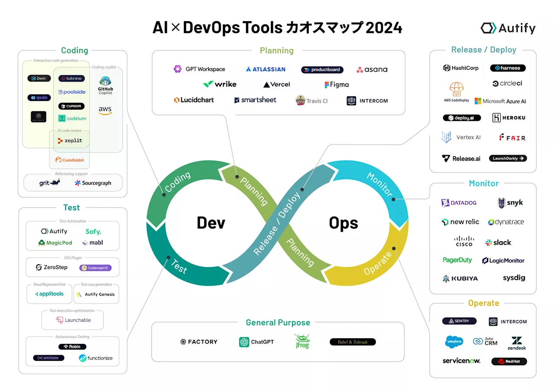Select the Red Hat badge

(509, 361)
